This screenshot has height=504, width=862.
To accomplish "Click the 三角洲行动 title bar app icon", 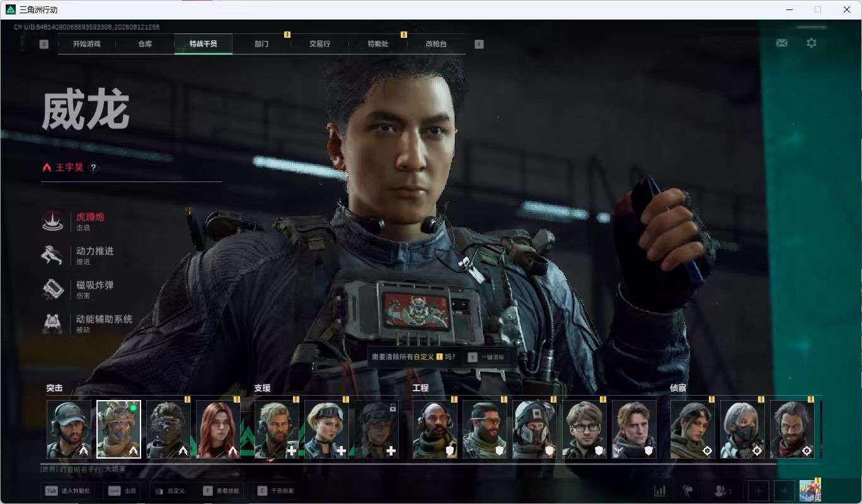I will point(10,9).
